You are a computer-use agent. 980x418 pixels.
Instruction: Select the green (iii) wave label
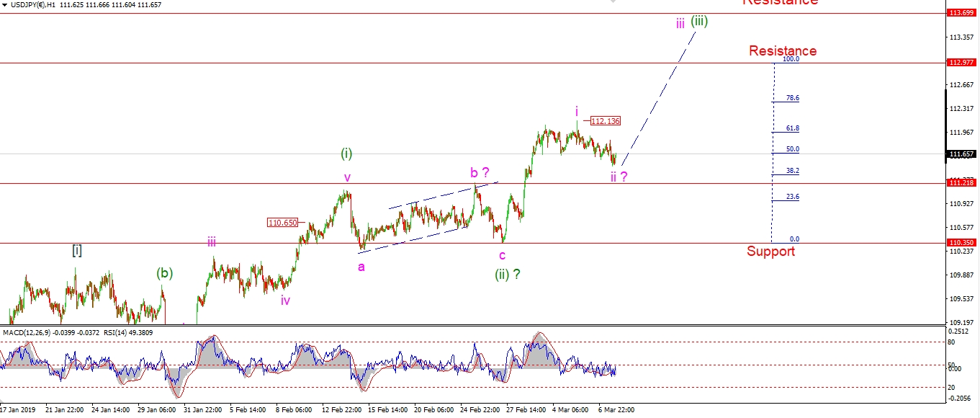coord(699,21)
